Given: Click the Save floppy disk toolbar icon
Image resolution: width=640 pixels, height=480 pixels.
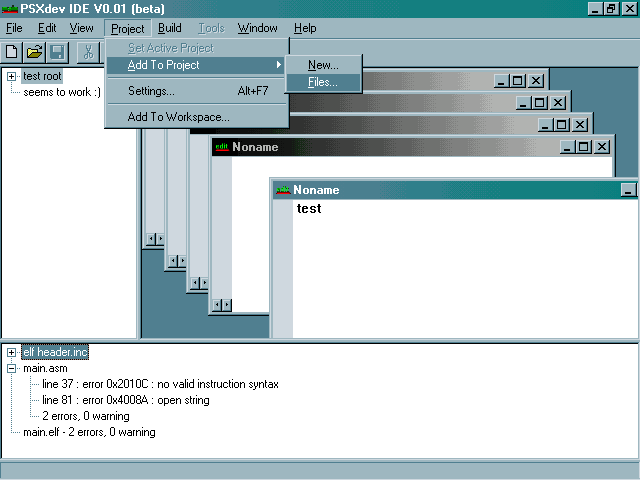Looking at the screenshot, I should [58, 52].
